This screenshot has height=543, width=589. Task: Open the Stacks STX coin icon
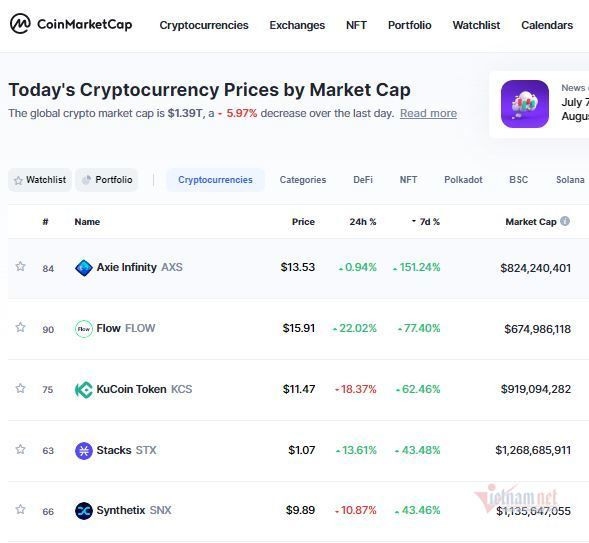pyautogui.click(x=84, y=450)
